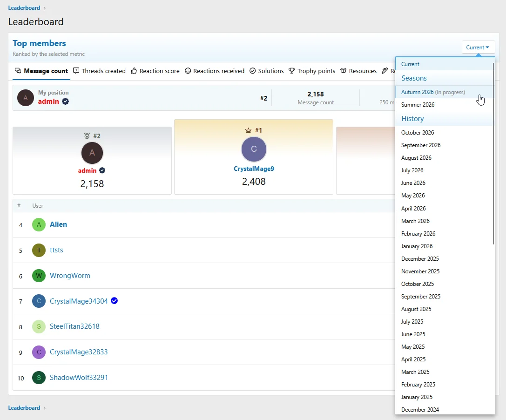Click CrystalMage34304's blue avatar
506x420 pixels.
[x=39, y=301]
